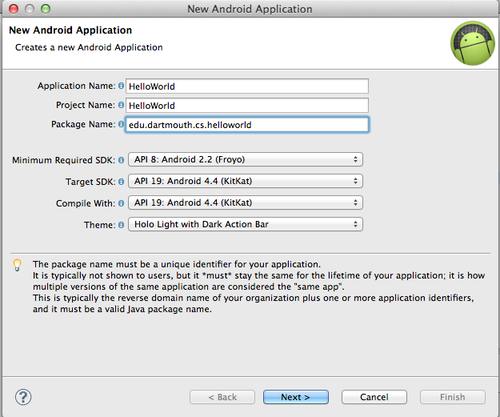This screenshot has height=417, width=500.
Task: Open the Minimum Required SDK dropdown
Action: coord(245,160)
